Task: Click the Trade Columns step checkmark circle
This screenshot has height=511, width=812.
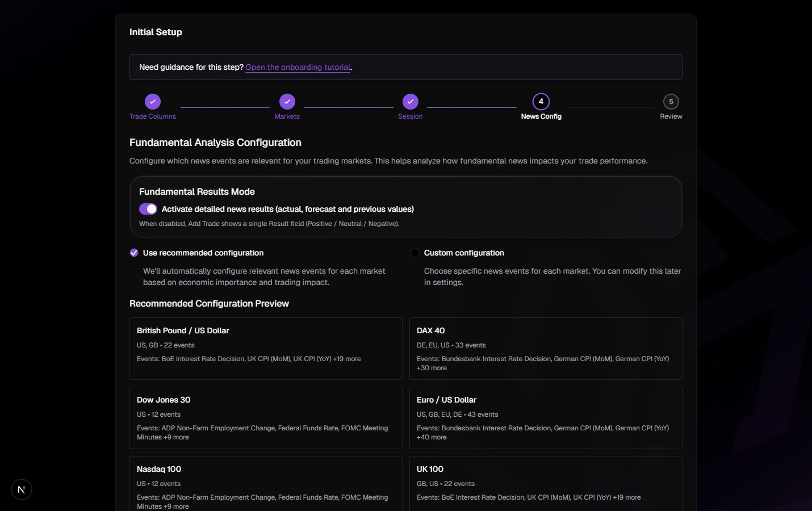Action: coord(153,102)
